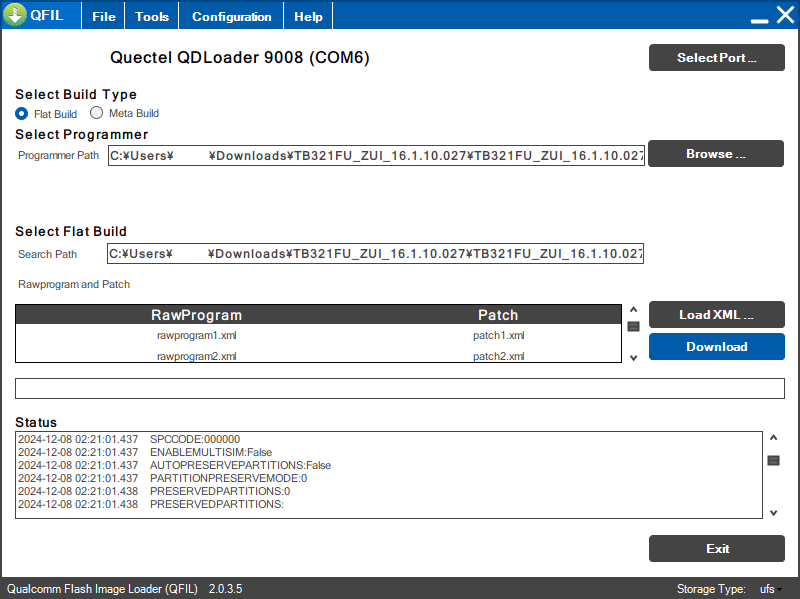Click the download progress bar
The height and width of the screenshot is (599, 800).
pos(399,388)
